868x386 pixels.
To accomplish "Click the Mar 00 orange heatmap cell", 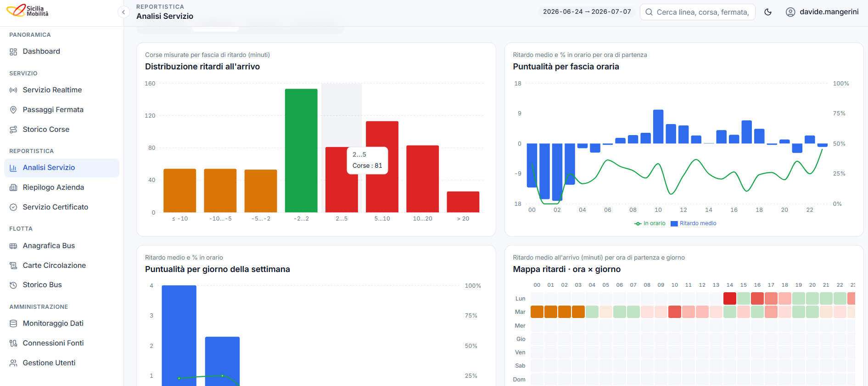I will pyautogui.click(x=537, y=312).
